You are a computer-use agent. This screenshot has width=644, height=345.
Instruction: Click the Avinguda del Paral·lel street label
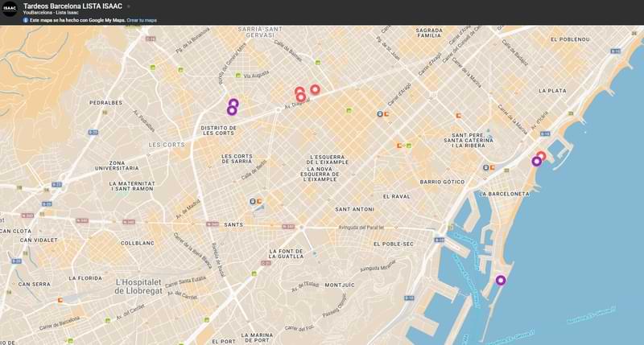click(361, 228)
